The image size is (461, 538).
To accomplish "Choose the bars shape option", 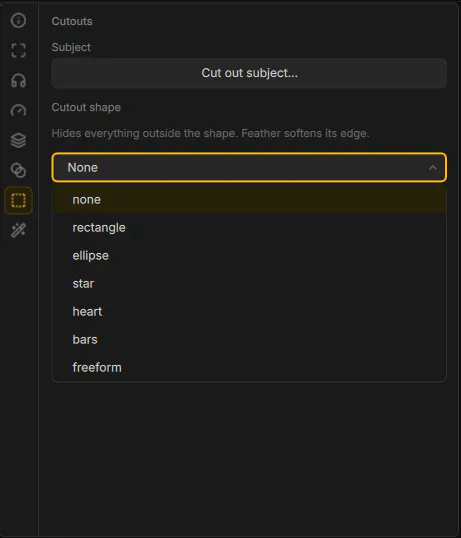I will pos(249,340).
